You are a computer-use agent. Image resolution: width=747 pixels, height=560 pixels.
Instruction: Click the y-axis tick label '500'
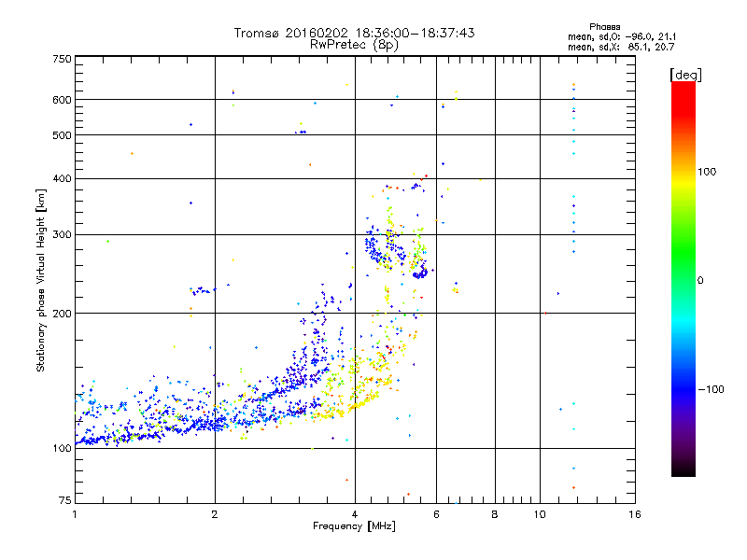click(x=63, y=135)
